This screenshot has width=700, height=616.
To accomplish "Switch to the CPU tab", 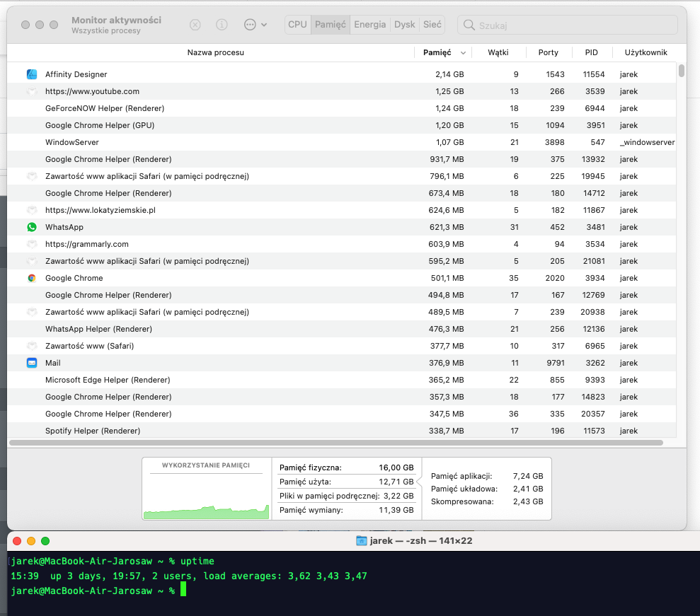I will (297, 25).
